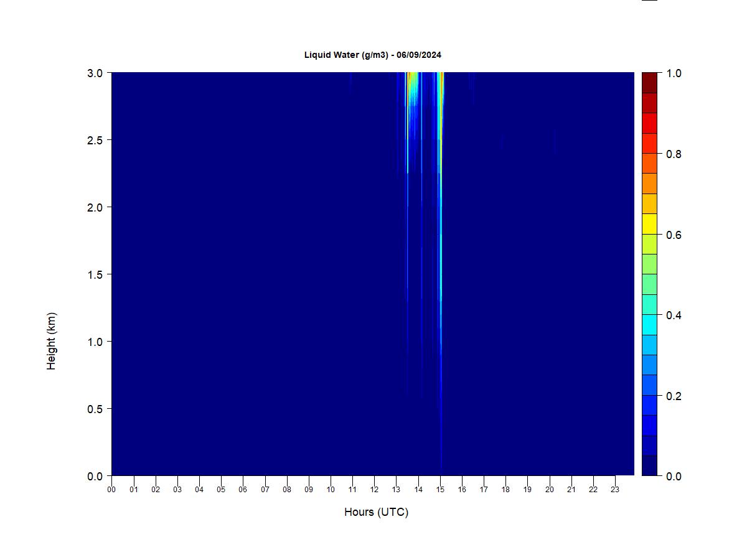Click the Hours (UTC) axis label
Image resolution: width=747 pixels, height=560 pixels.
[x=376, y=512]
